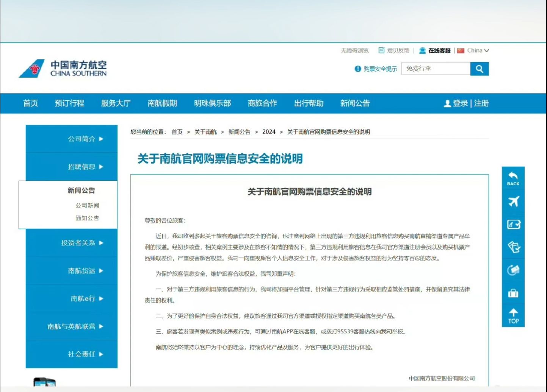Open 服务大厅 navigation menu
The height and width of the screenshot is (392, 547).
(116, 103)
